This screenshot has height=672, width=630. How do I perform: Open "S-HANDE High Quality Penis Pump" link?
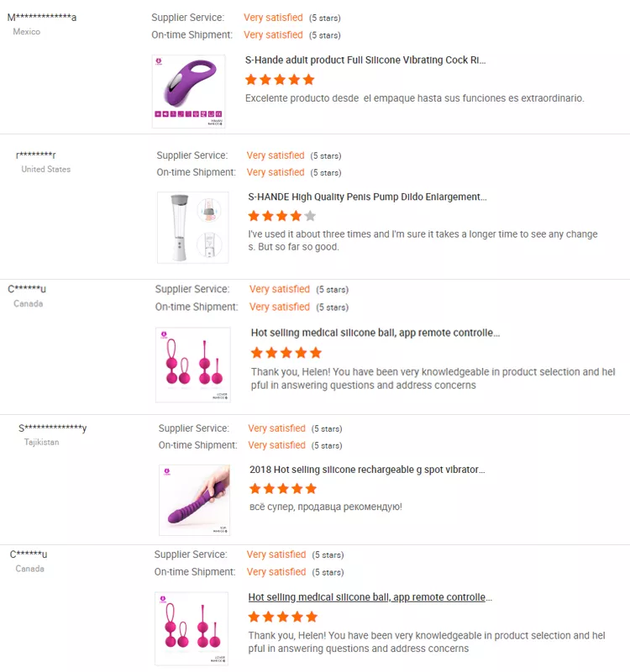[367, 197]
